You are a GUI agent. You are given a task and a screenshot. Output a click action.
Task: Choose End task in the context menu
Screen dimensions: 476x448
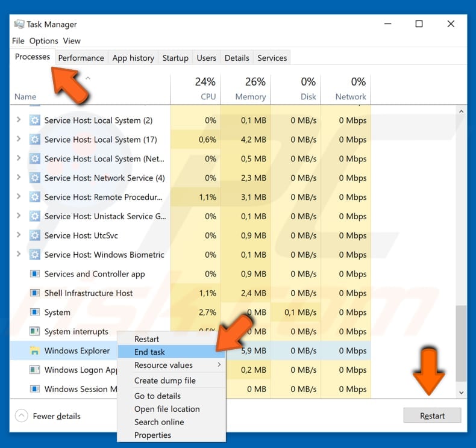[172, 352]
